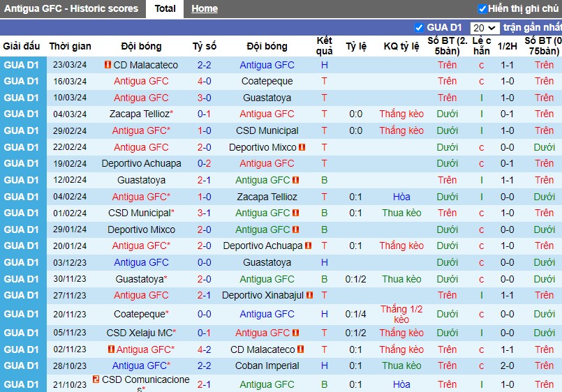Click red card icon after CD Malacateco 02/11/23
Image resolution: width=562 pixels, height=392 pixels.
click(300, 349)
